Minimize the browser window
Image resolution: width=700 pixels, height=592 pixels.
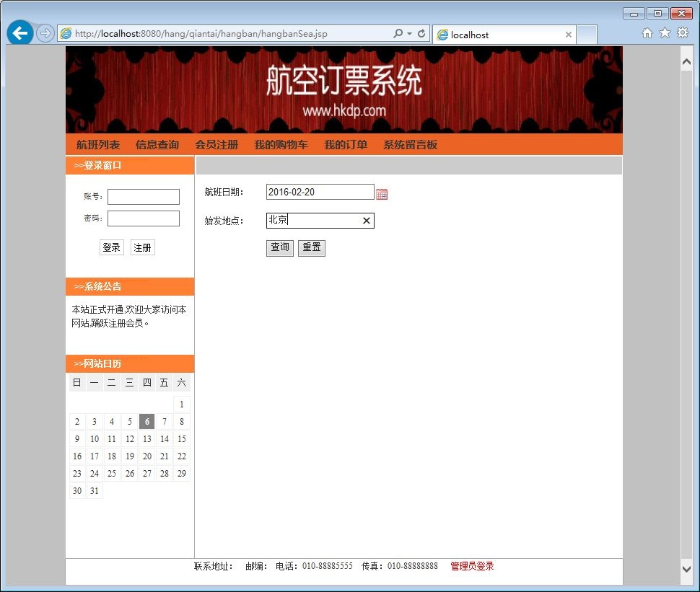coord(634,14)
